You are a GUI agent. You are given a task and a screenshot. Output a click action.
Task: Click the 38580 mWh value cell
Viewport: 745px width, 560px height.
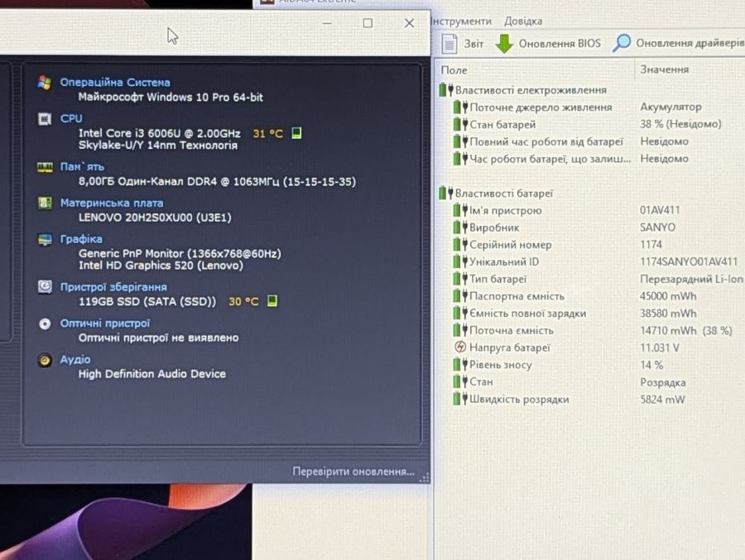(x=668, y=314)
